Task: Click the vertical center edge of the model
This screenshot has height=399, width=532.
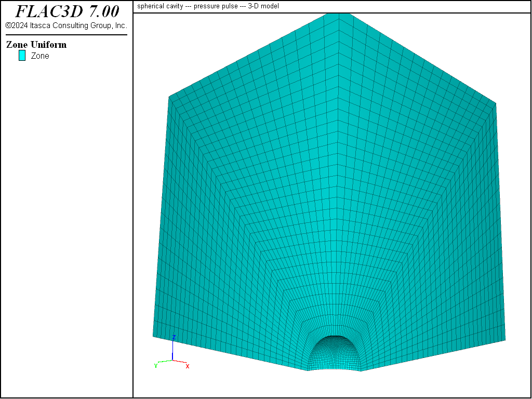Action: click(x=339, y=170)
